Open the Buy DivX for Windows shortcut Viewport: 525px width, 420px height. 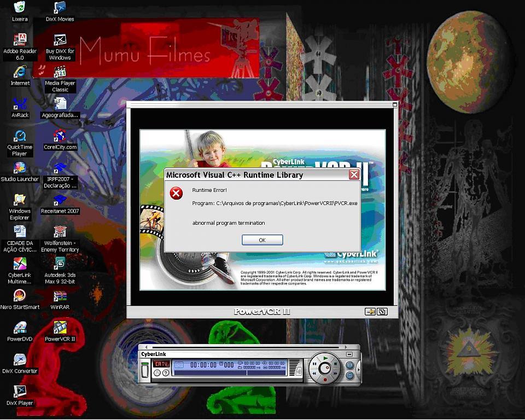point(60,47)
